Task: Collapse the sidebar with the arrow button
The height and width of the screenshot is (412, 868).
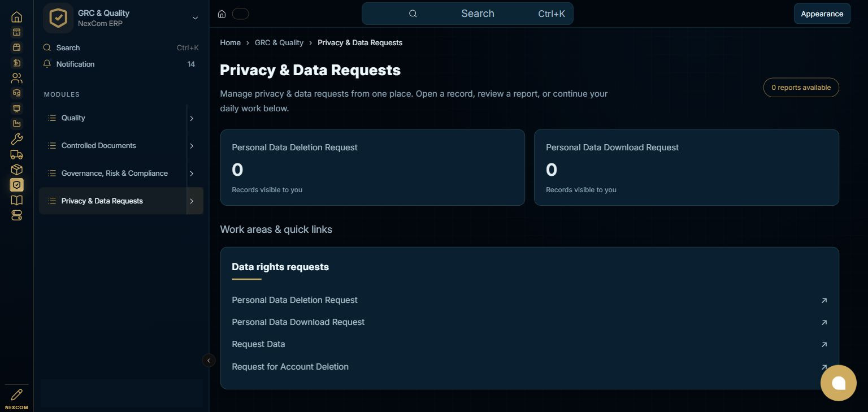Action: point(209,361)
